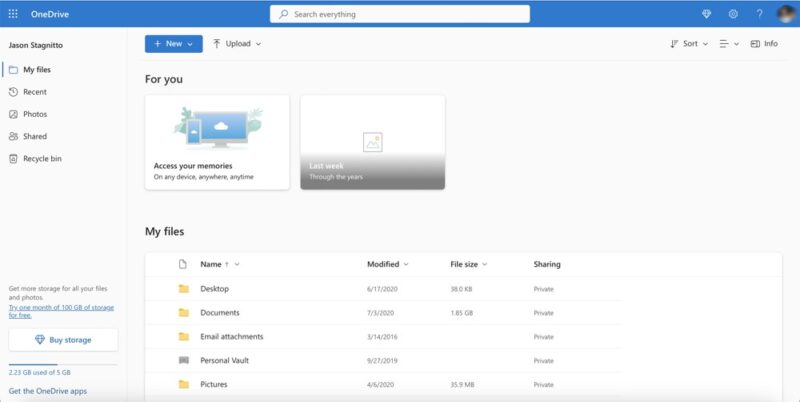Click the Shared people icon
This screenshot has height=402, width=800.
tap(13, 136)
